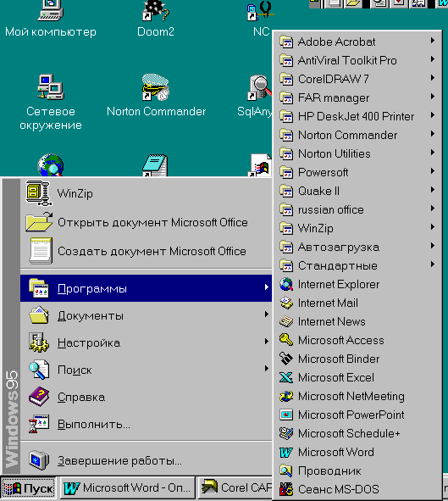
Task: Click the Проводник label
Action: 329,471
